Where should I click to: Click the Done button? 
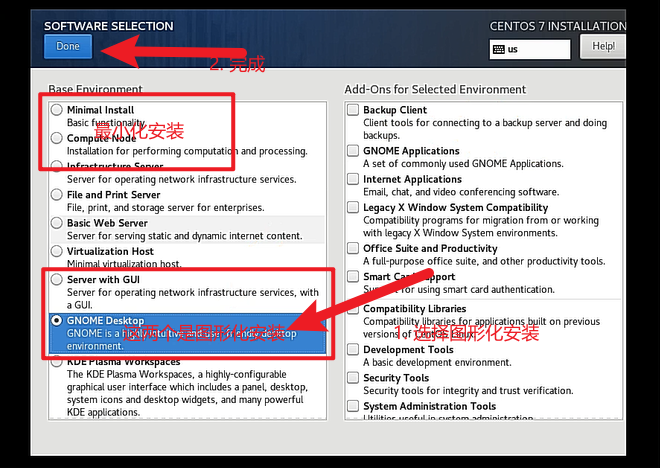coord(68,46)
